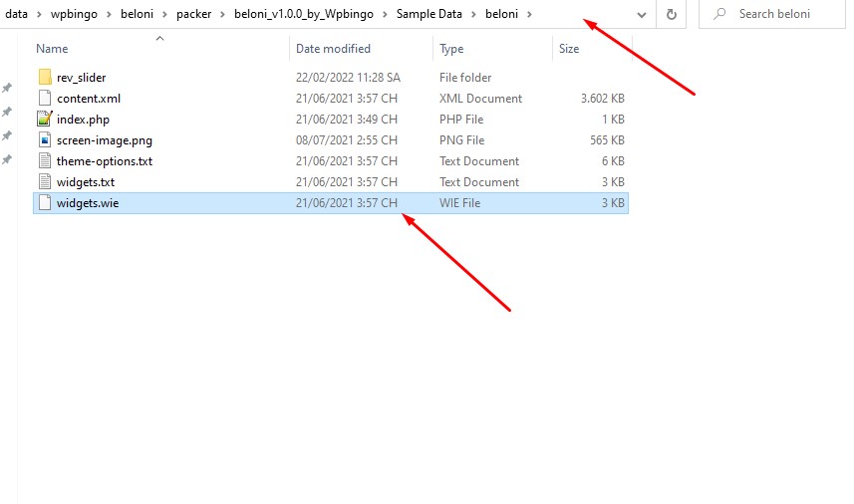Screen dimensions: 854x504
Task: Select the file name 'widgets.wie'
Action: tap(88, 203)
